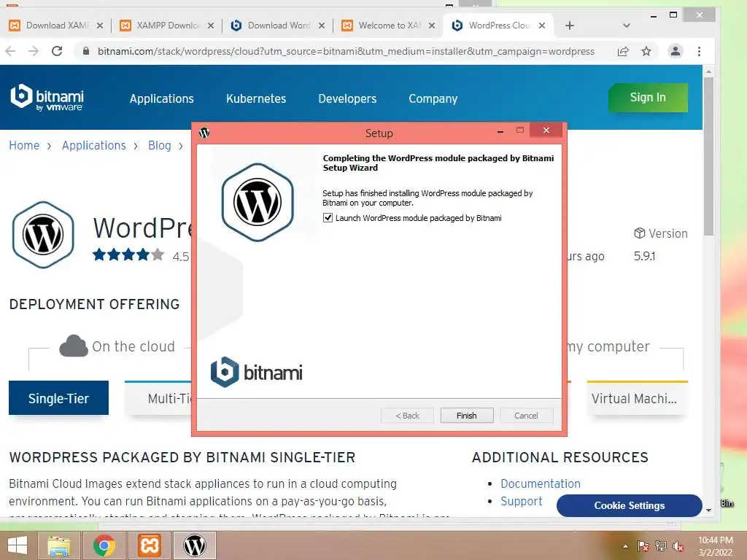
Task: Select the Multi-Tier deployment tab
Action: (x=158, y=398)
